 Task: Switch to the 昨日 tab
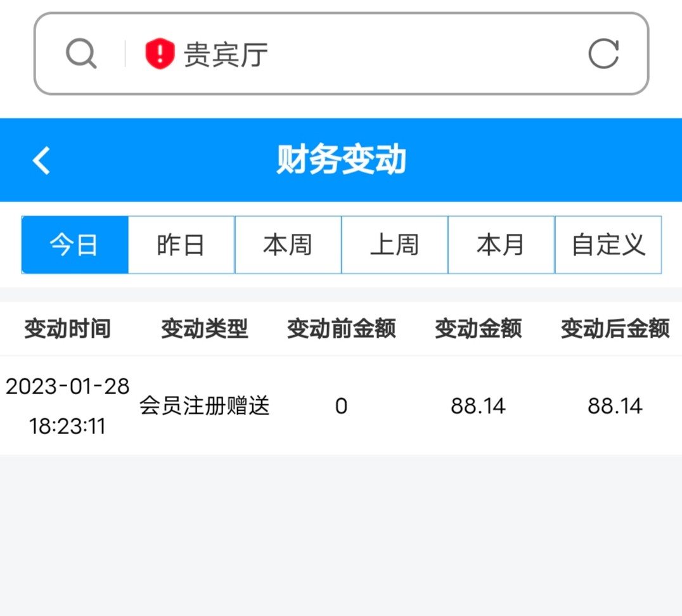click(x=181, y=245)
